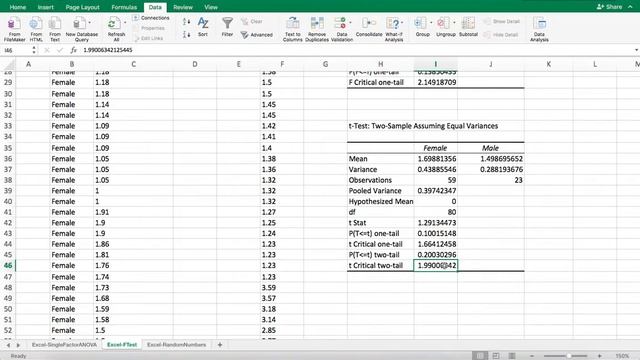Open Data Analysis tool
640x360 pixels.
click(x=539, y=29)
